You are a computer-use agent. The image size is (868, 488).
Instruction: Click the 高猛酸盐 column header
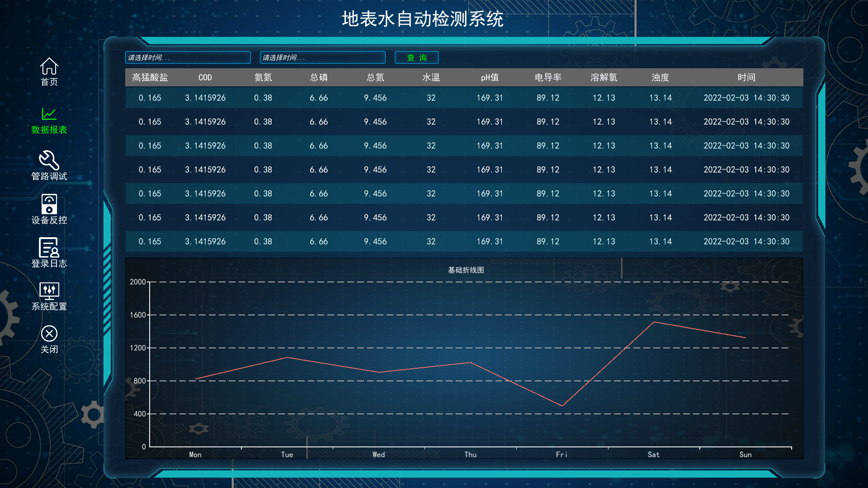150,77
